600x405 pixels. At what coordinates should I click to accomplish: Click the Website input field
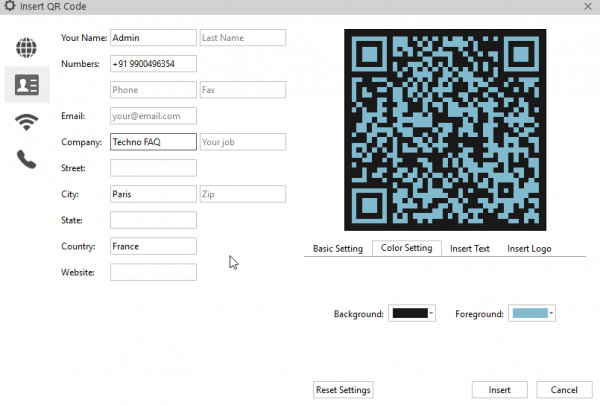pos(153,272)
